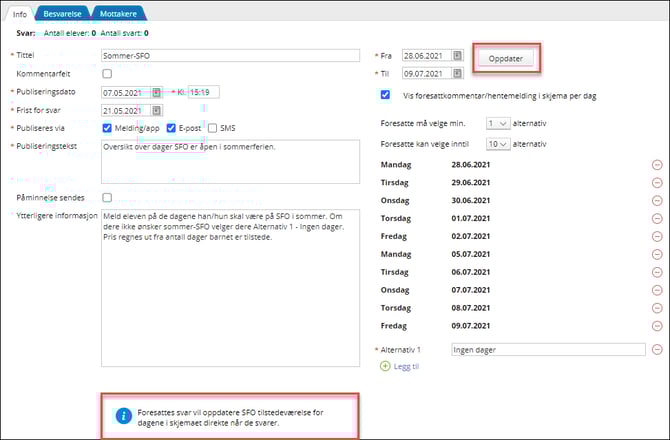The height and width of the screenshot is (440, 670).
Task: Expand 'Foresatte kan velge inntil' dropdown
Action: click(x=496, y=144)
